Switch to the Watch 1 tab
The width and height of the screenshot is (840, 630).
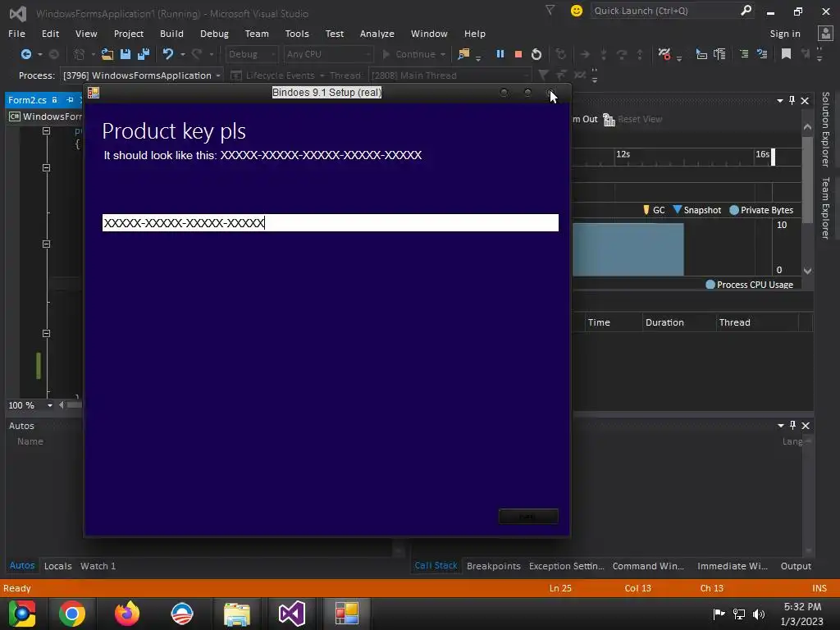pos(98,566)
